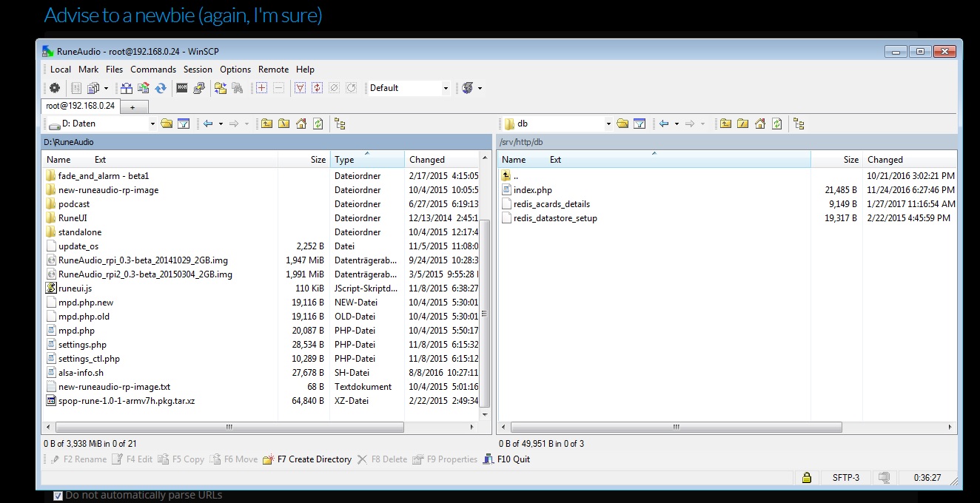The height and width of the screenshot is (503, 980).
Task: Show directory tree in remote panel
Action: [x=799, y=124]
